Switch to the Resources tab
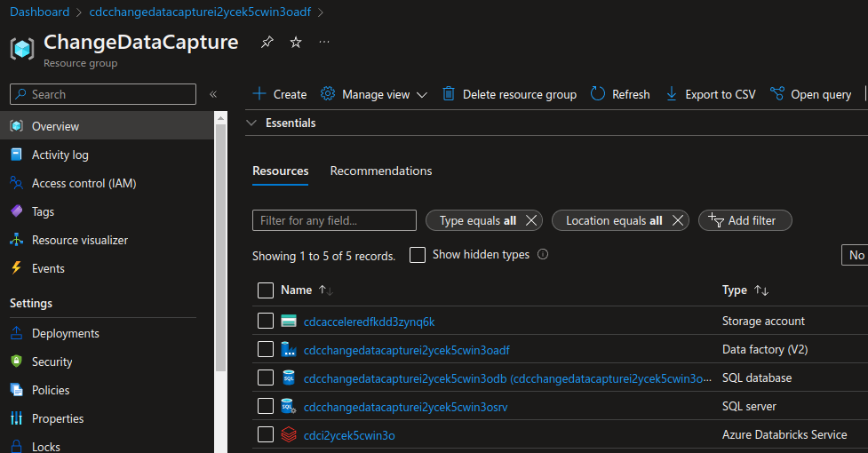Image resolution: width=868 pixels, height=453 pixels. tap(280, 171)
